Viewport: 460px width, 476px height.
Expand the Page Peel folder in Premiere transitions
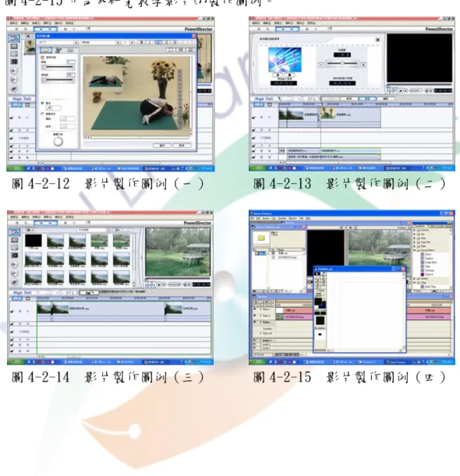[415, 242]
